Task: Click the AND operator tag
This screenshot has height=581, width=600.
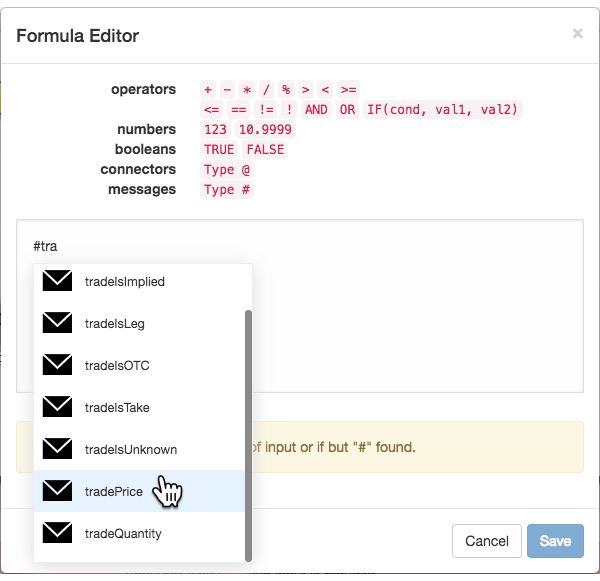Action: pos(316,110)
